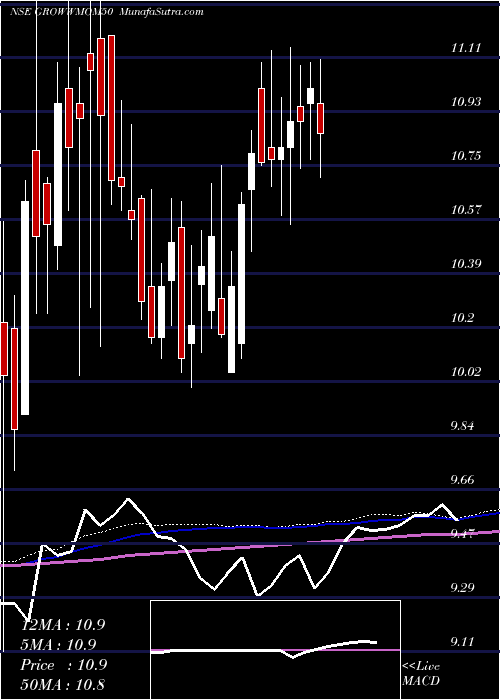Click the 10.75 price axis label

click(x=466, y=156)
